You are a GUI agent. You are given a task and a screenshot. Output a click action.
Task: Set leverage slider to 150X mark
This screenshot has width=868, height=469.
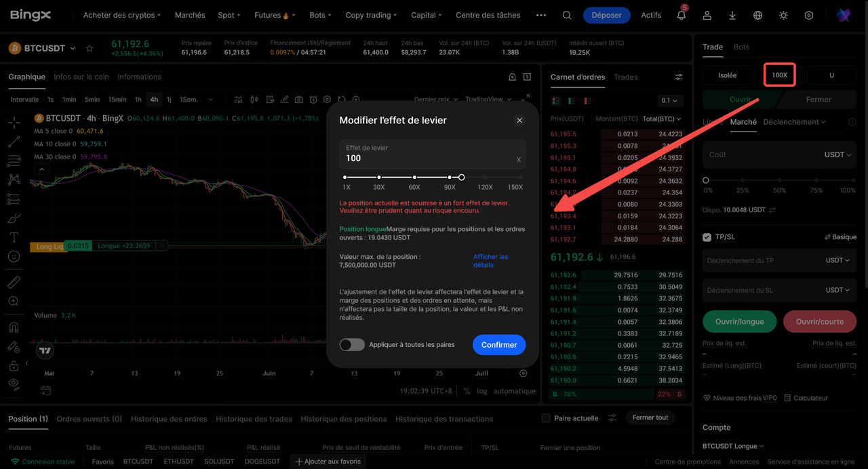(x=520, y=177)
